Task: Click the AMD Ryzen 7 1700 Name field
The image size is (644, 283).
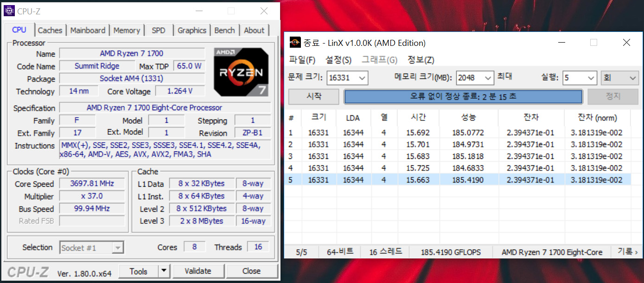Action: pyautogui.click(x=132, y=53)
